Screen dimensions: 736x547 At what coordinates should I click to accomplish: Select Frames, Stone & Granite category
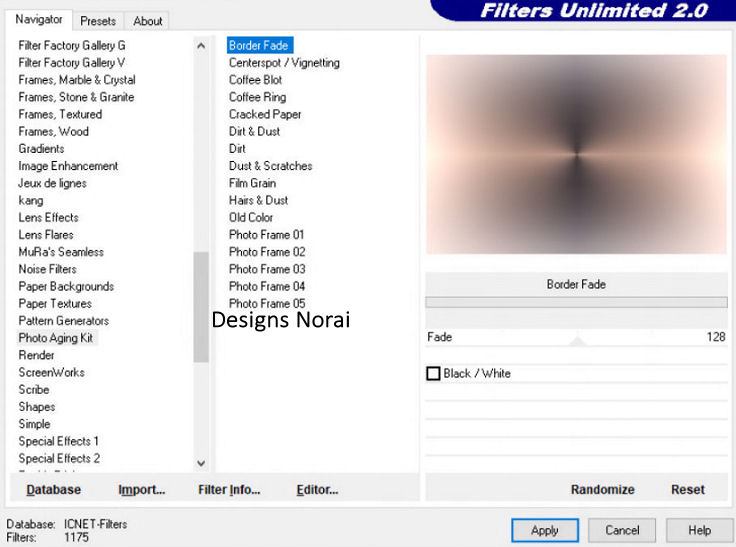point(76,97)
